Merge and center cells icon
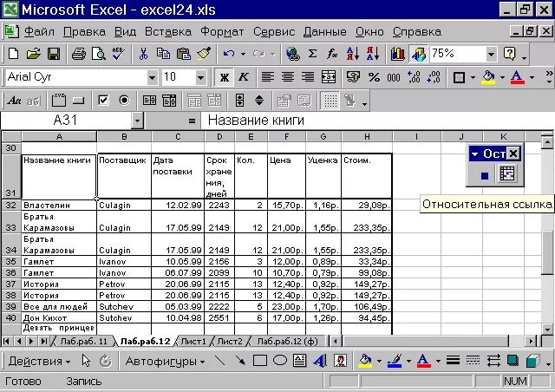 pos(329,77)
